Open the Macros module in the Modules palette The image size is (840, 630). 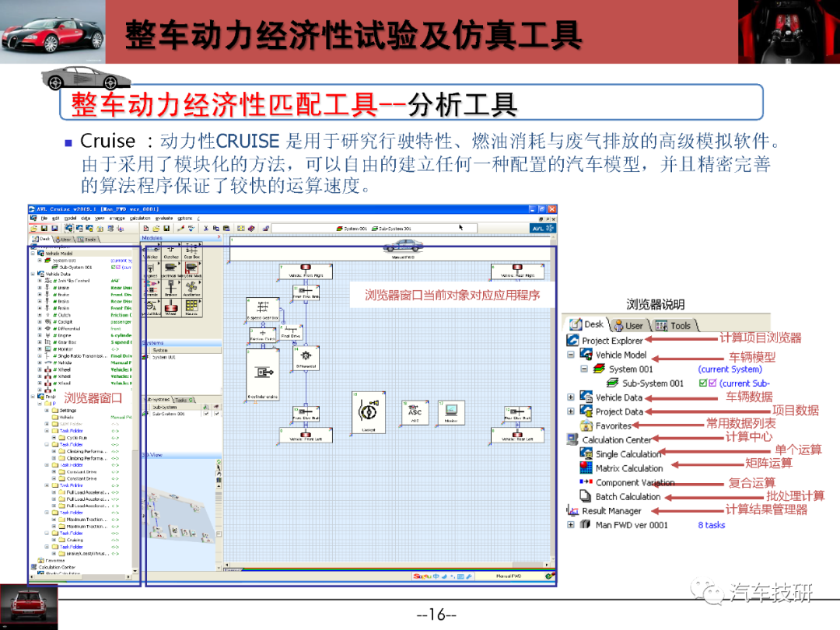[192, 307]
